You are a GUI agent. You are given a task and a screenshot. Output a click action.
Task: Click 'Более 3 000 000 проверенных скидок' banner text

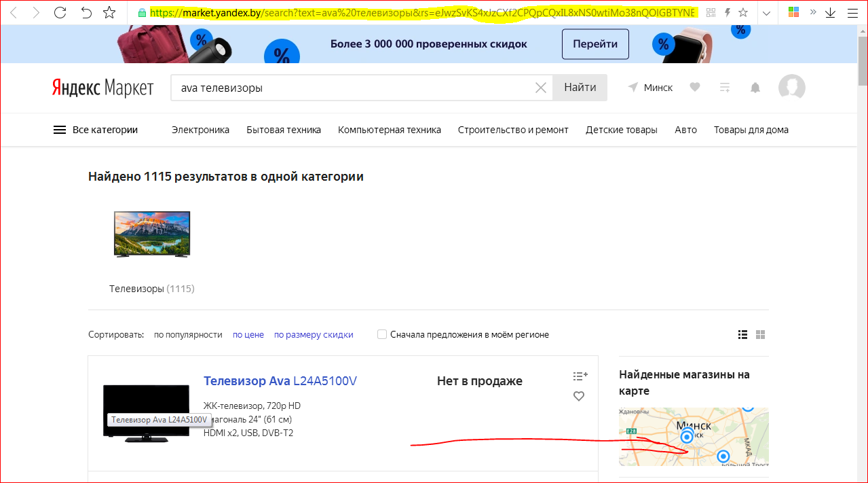429,44
